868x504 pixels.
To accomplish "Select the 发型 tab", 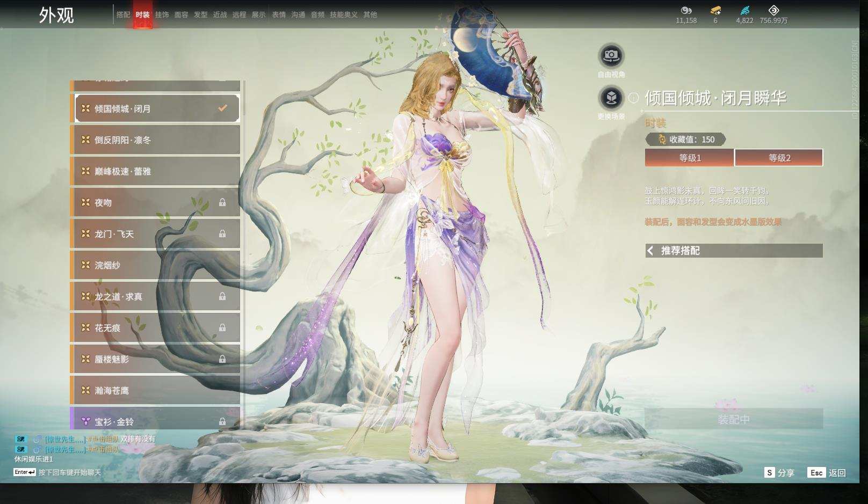I will tap(200, 14).
